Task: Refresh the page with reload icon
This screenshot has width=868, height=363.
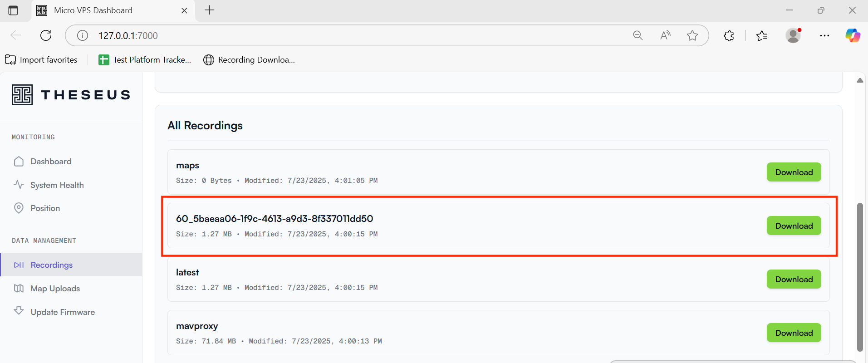Action: pos(46,35)
